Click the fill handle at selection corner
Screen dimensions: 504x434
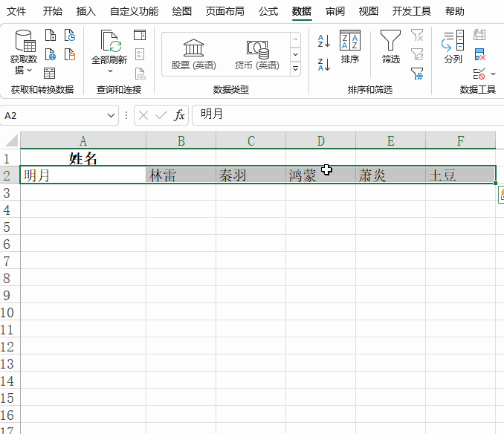click(x=496, y=184)
